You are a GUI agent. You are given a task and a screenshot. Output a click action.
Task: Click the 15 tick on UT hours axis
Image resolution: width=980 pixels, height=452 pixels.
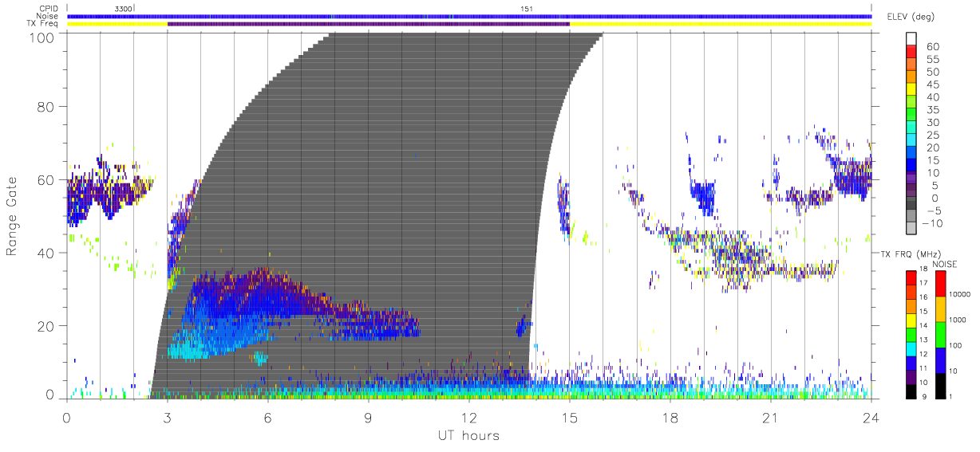tap(570, 417)
